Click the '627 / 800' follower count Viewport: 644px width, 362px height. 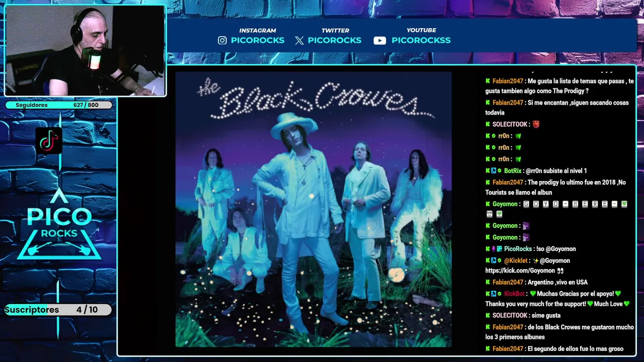86,105
